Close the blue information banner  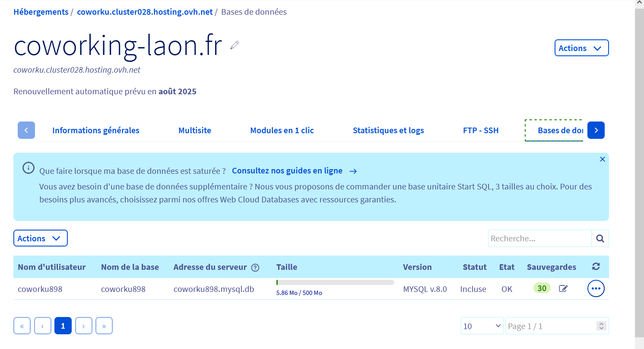603,159
